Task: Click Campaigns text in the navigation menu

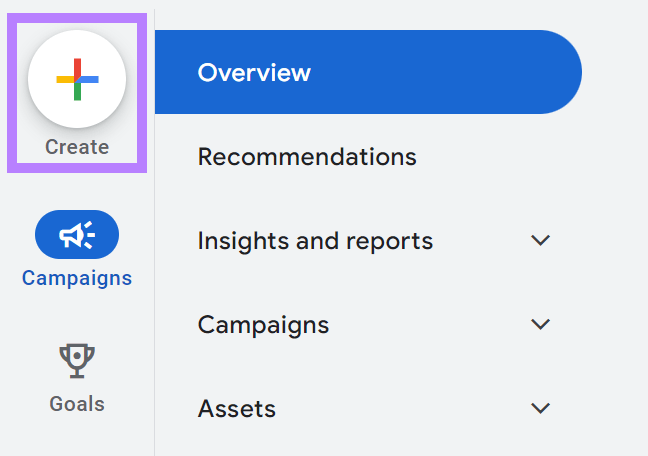Action: (x=263, y=325)
